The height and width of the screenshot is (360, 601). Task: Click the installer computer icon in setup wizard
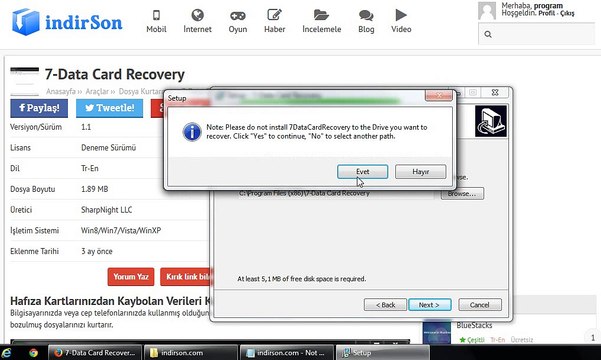(491, 122)
